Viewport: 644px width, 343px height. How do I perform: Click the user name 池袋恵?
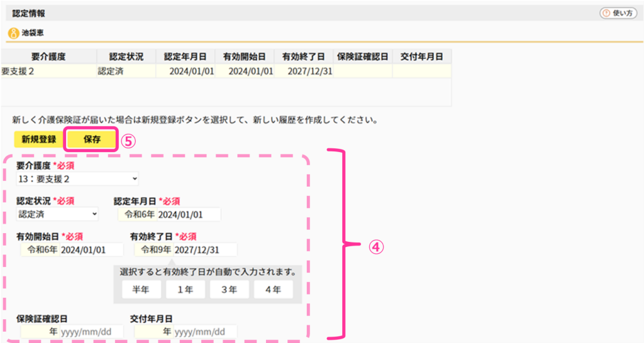tap(33, 33)
